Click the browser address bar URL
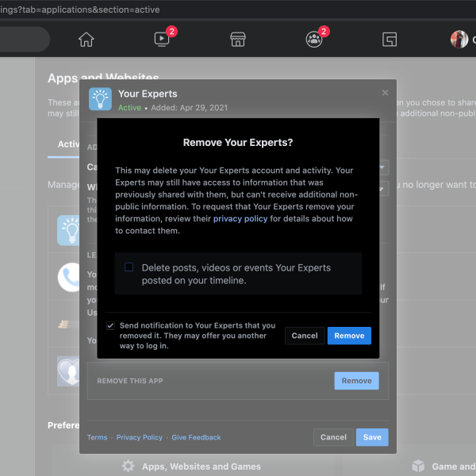The width and height of the screenshot is (476, 476). pyautogui.click(x=80, y=10)
